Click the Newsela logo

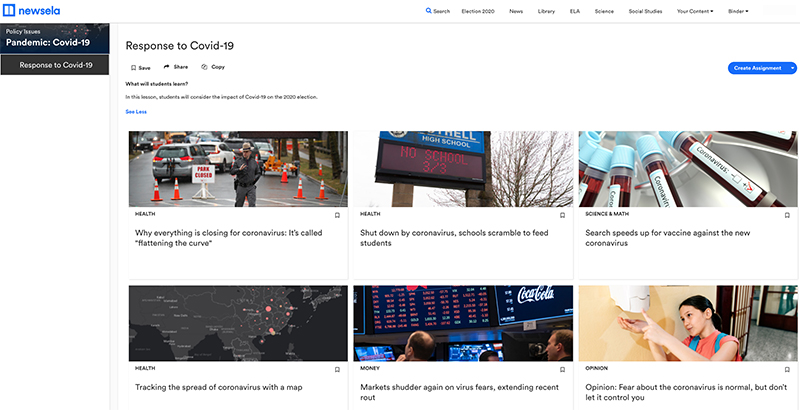point(32,11)
